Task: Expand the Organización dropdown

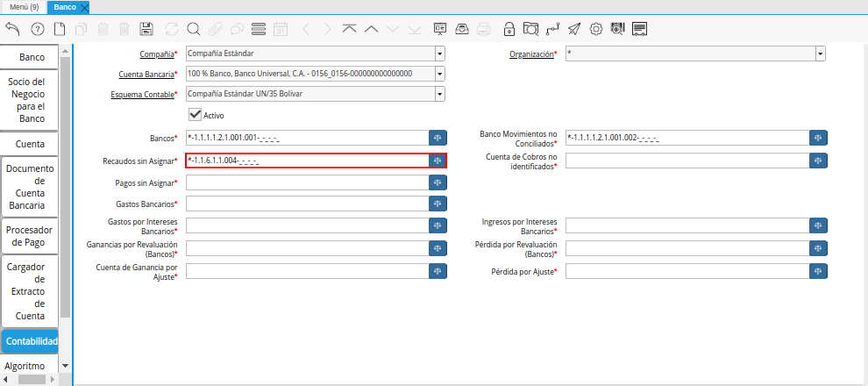Action: (x=820, y=54)
